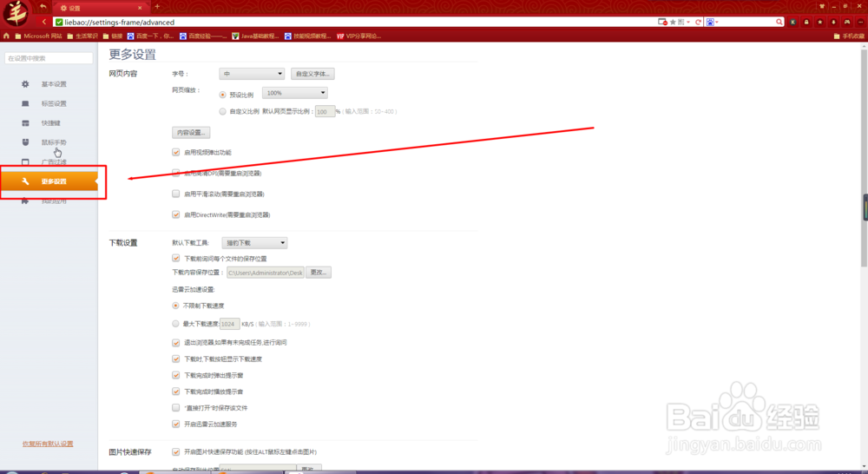Viewport: 868px width, 474px height.
Task: Toggle 下载完成时弹出提示窗 checkbox
Action: [x=176, y=375]
